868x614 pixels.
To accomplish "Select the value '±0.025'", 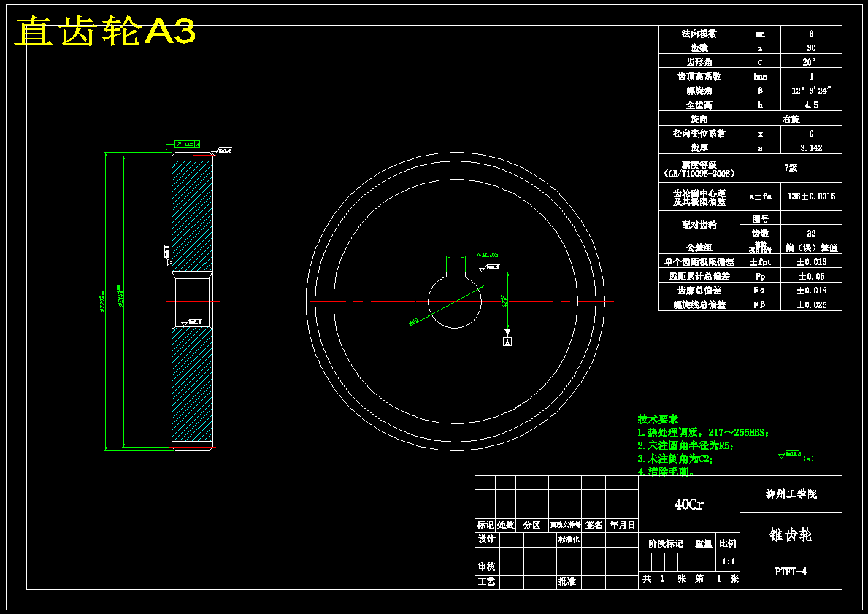I will click(811, 304).
